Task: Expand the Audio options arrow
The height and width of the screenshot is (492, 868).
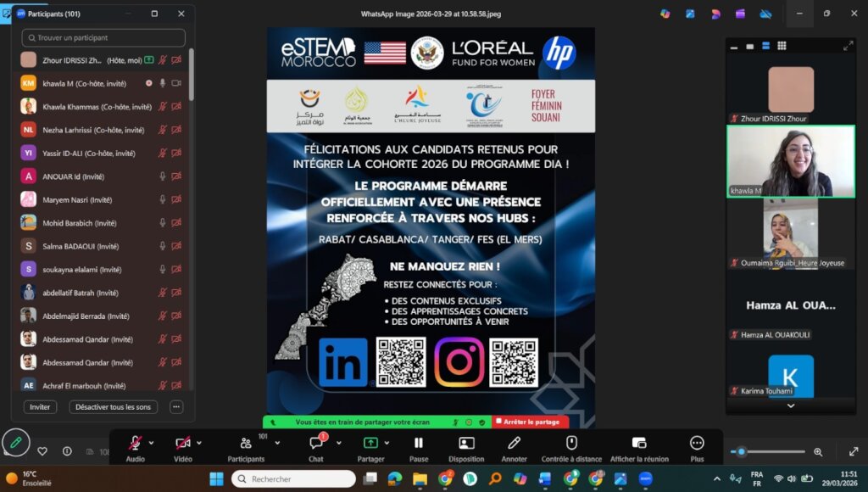Action: point(151,443)
